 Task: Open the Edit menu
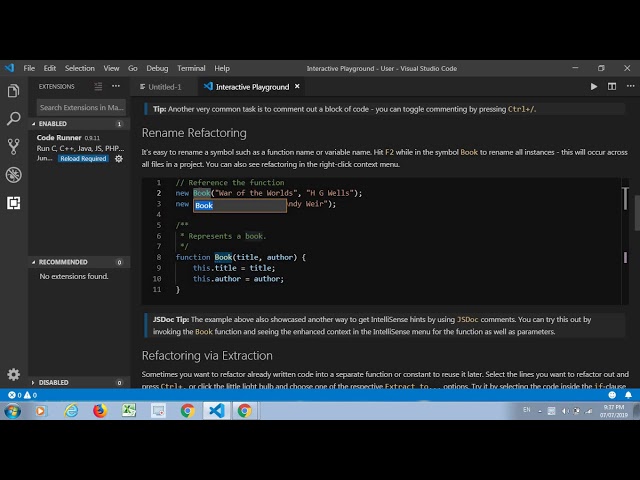tap(50, 68)
